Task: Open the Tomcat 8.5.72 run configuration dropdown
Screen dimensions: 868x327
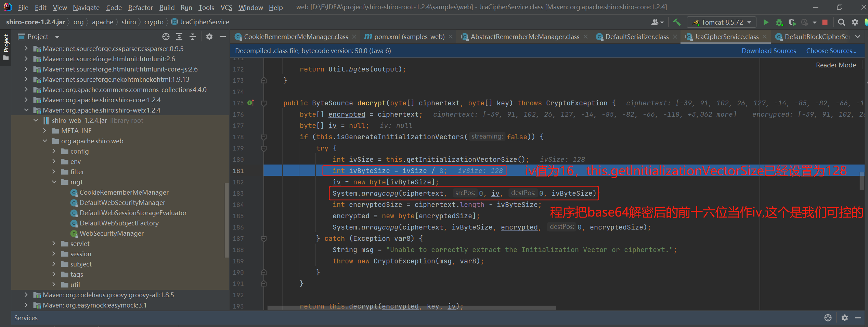Action: click(x=721, y=22)
